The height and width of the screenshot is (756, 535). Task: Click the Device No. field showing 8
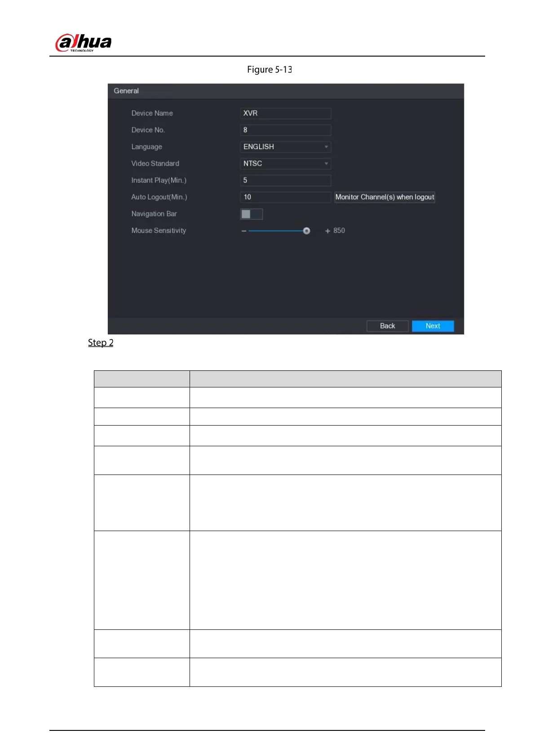click(x=286, y=130)
